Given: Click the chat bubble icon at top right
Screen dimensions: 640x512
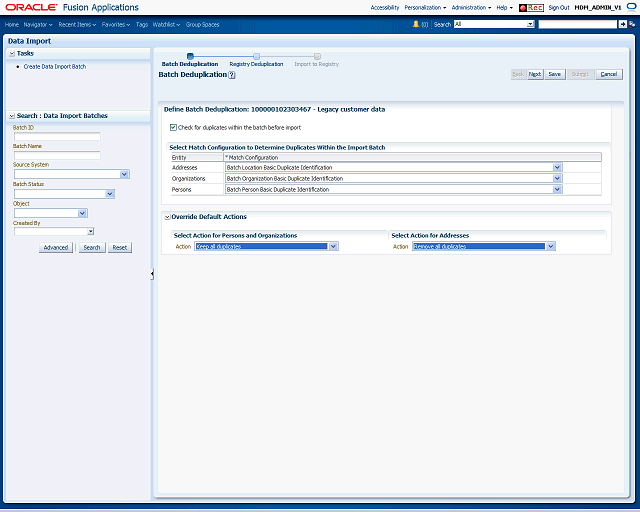Looking at the screenshot, I should [631, 7].
